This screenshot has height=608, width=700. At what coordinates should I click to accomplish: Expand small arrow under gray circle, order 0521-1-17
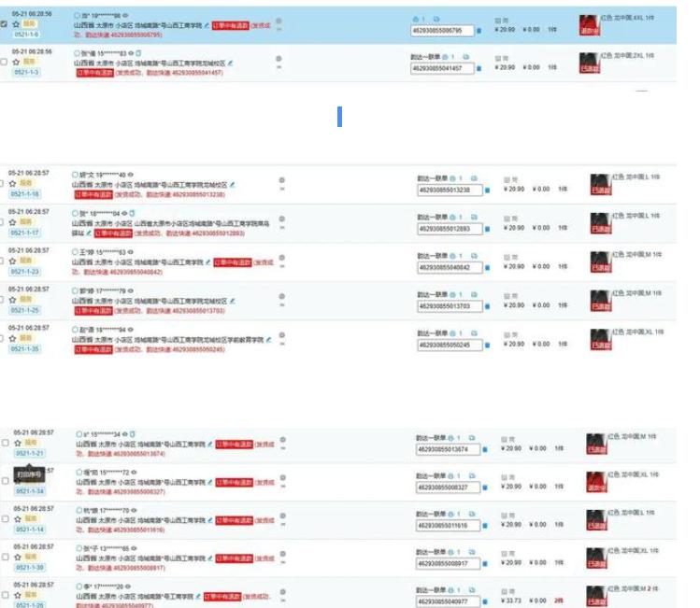click(282, 228)
